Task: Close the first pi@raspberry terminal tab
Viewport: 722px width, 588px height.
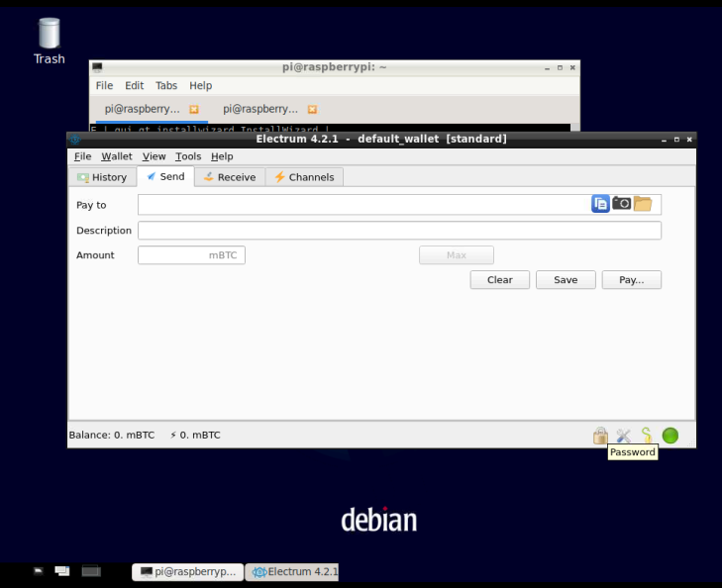Action: tap(194, 109)
